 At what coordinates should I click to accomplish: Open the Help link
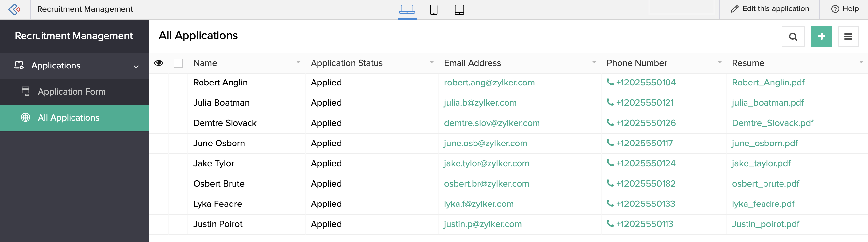[845, 9]
